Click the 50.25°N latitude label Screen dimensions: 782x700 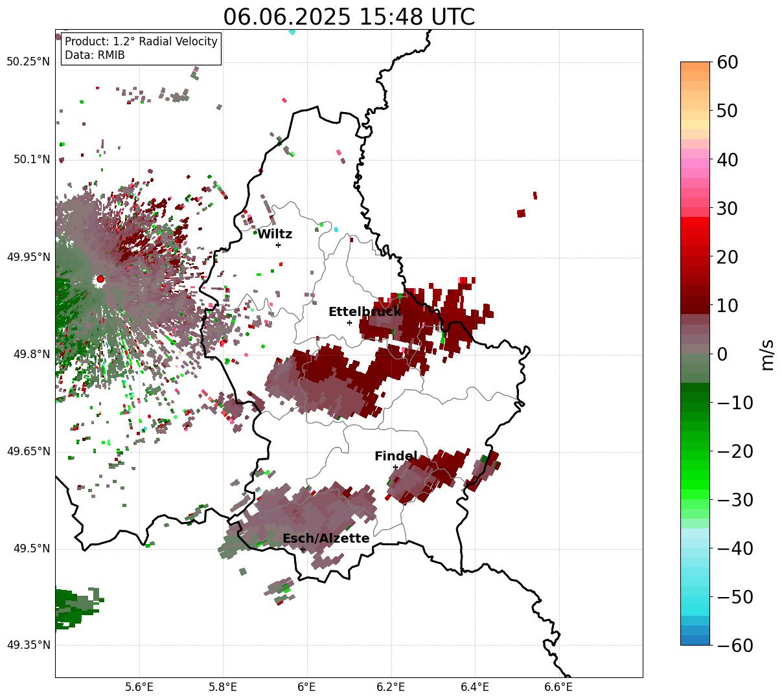tap(28, 62)
